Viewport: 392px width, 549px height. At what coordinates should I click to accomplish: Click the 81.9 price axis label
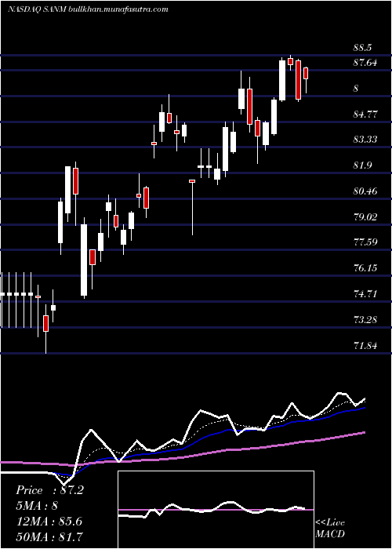(x=363, y=165)
